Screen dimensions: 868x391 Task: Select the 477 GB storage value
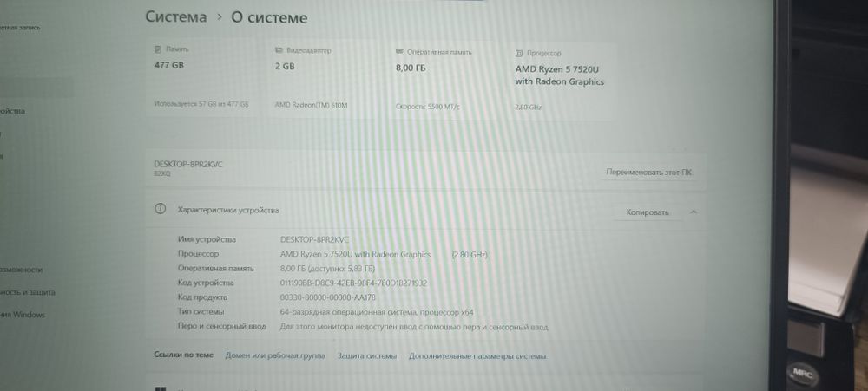pyautogui.click(x=169, y=65)
